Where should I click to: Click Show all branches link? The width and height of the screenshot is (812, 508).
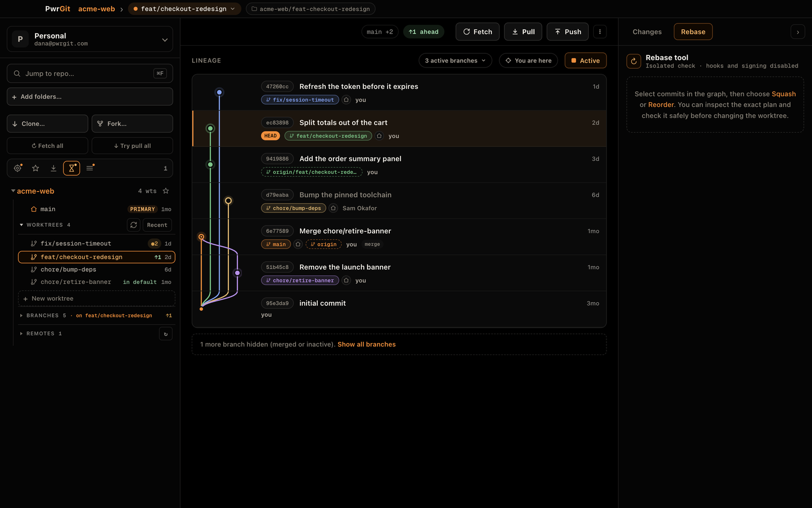click(x=366, y=344)
